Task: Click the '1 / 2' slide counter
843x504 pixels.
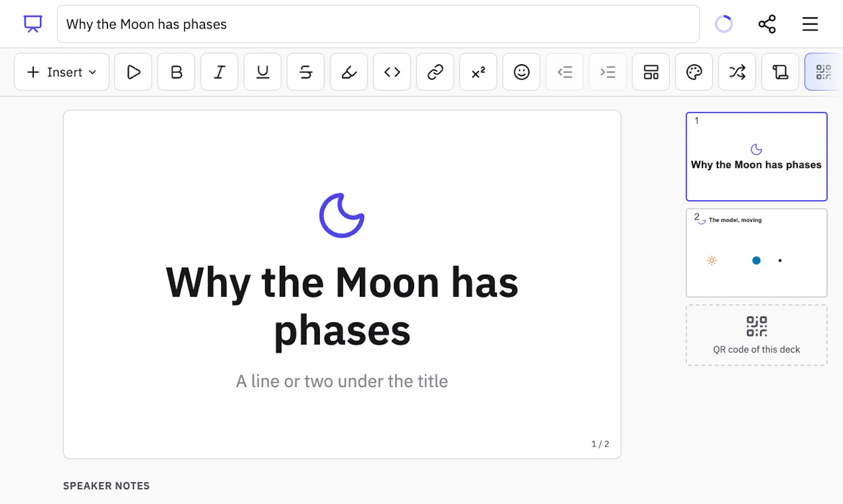Action: [x=600, y=444]
